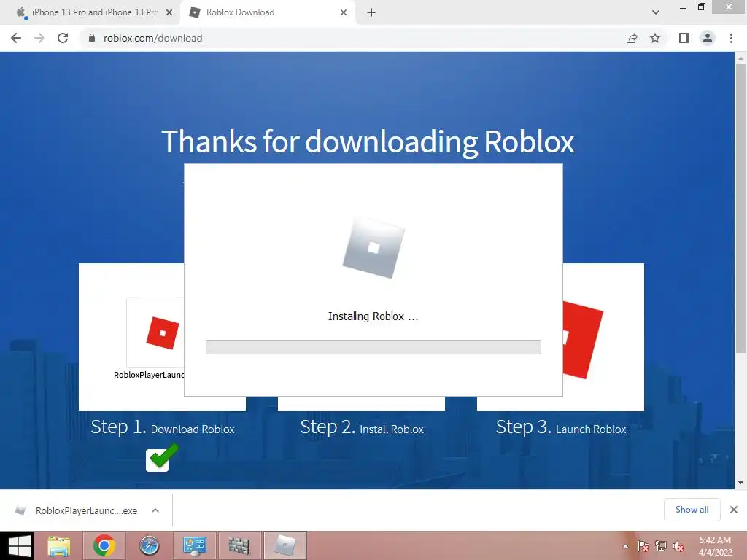This screenshot has height=560, width=747.
Task: Click the Installing Roblox progress bar
Action: point(373,346)
